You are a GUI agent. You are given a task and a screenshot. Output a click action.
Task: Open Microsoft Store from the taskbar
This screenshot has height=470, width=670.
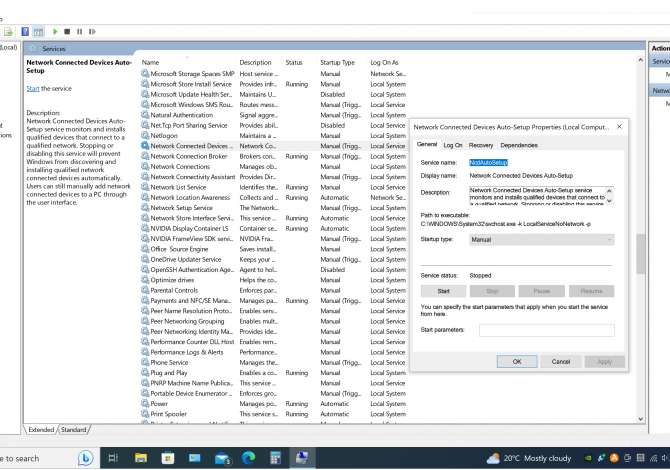[x=168, y=458]
